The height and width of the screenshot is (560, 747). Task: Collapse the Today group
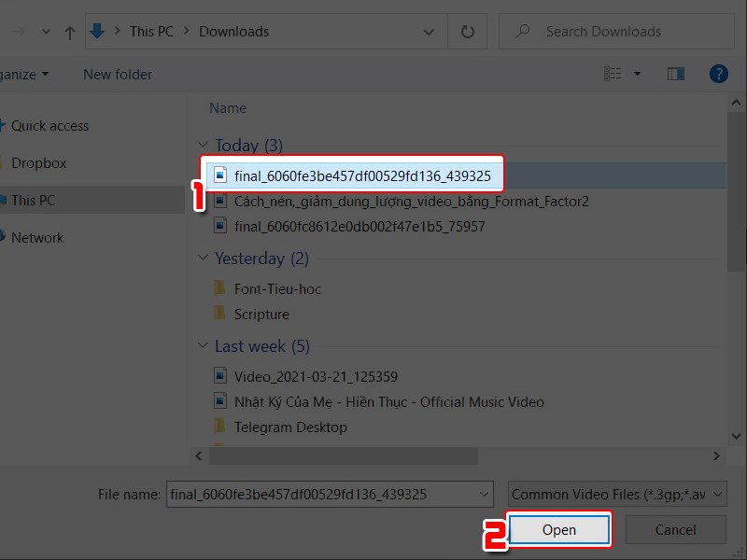[204, 146]
